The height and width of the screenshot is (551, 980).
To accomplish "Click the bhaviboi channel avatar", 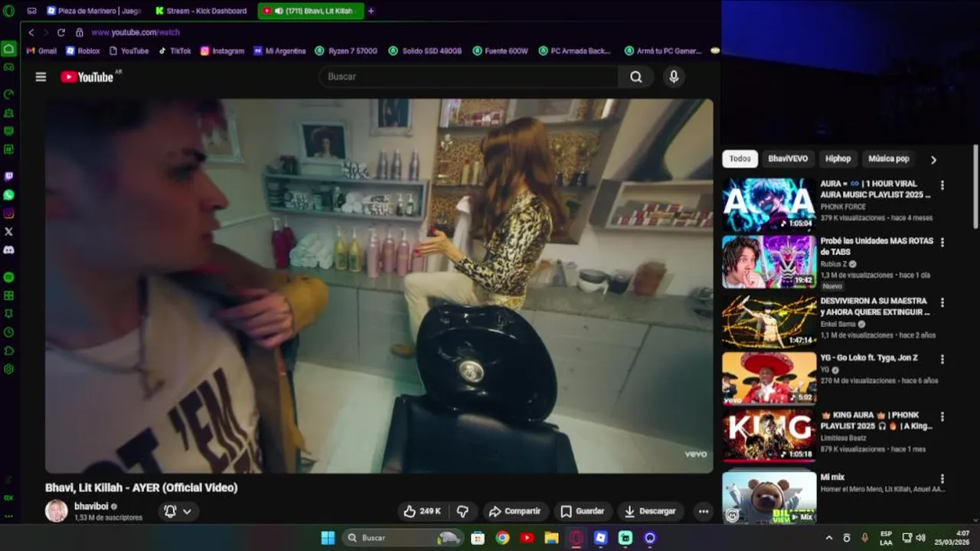I will pyautogui.click(x=56, y=511).
